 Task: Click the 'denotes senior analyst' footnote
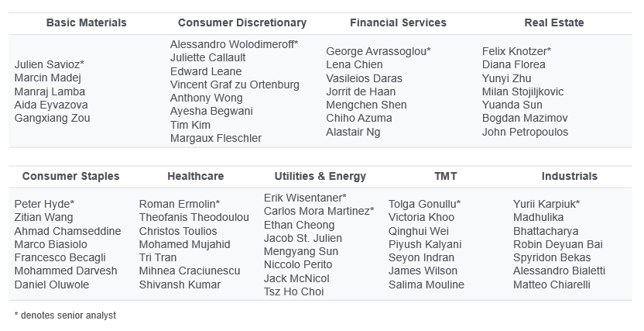[65, 315]
